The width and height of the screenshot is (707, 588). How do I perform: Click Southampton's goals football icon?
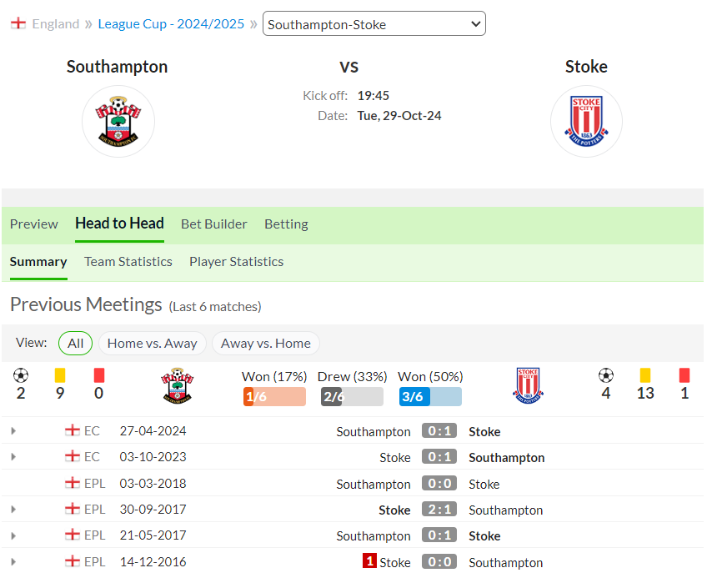click(21, 375)
